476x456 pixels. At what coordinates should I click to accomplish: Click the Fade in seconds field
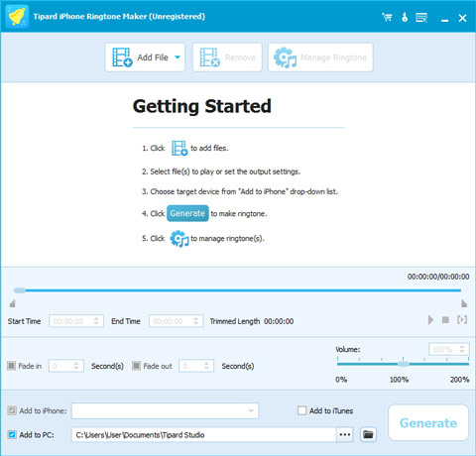[65, 366]
